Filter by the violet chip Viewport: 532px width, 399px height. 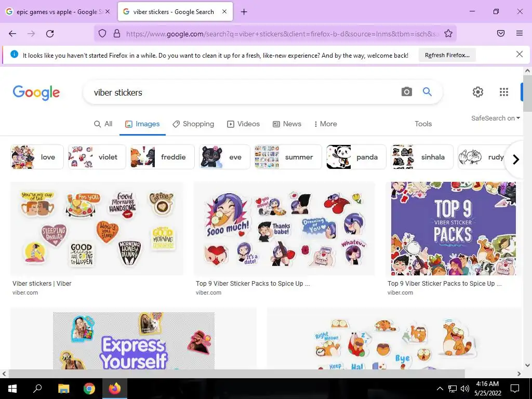coord(97,157)
